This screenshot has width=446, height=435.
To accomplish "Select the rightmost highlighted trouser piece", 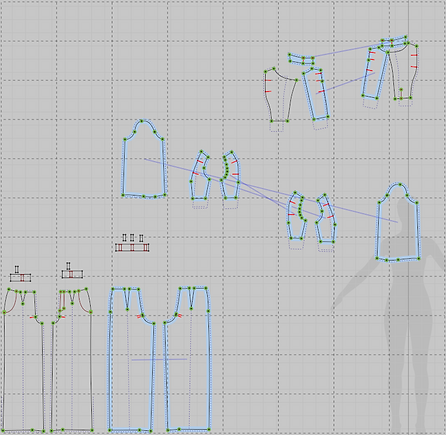I will pos(188,360).
